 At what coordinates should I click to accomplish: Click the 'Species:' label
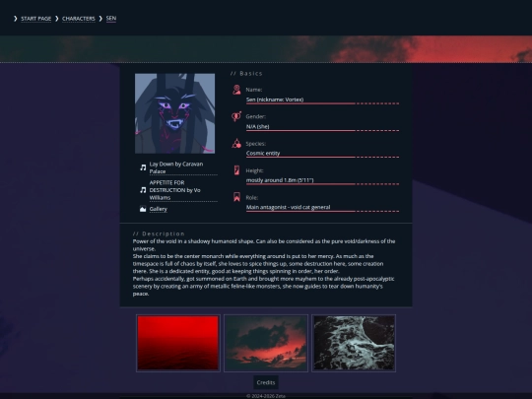[x=256, y=144]
